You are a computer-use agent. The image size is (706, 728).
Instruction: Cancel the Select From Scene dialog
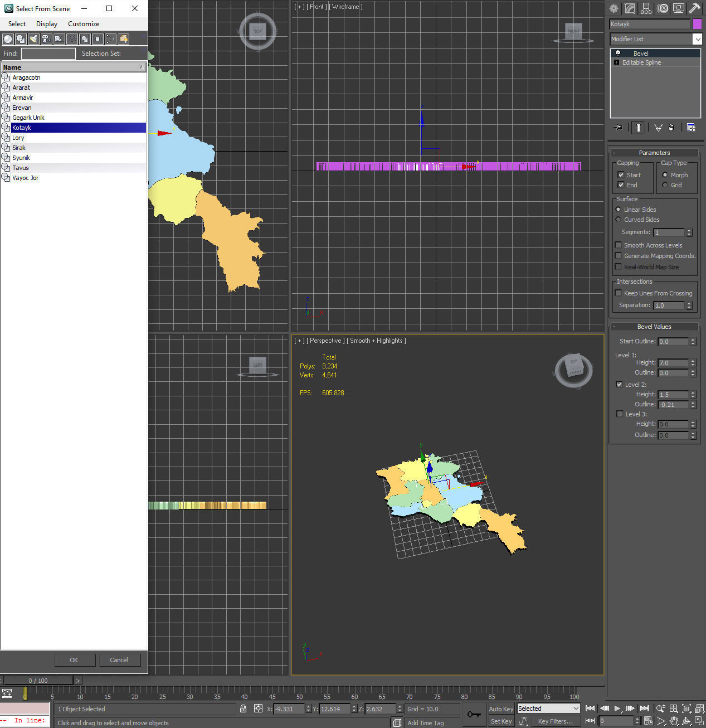pos(119,660)
